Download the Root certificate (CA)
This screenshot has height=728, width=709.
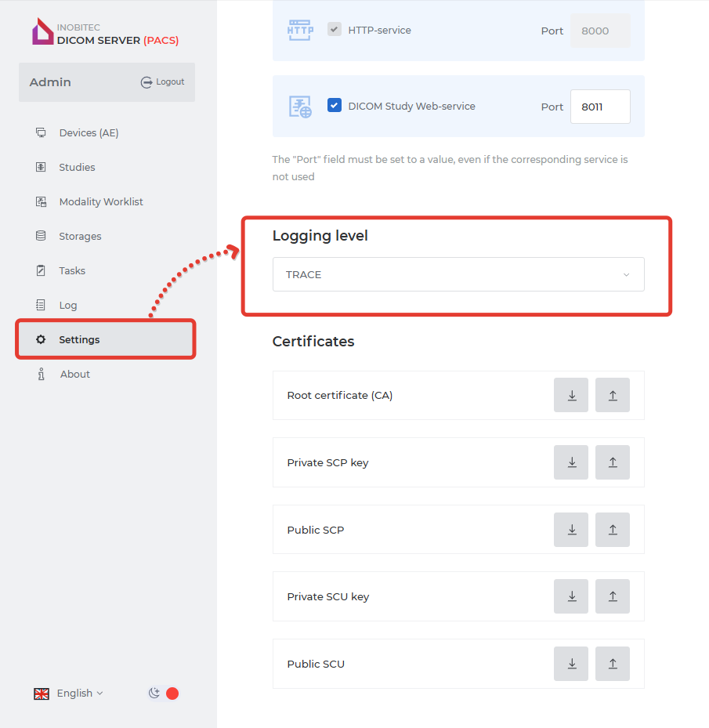(571, 396)
